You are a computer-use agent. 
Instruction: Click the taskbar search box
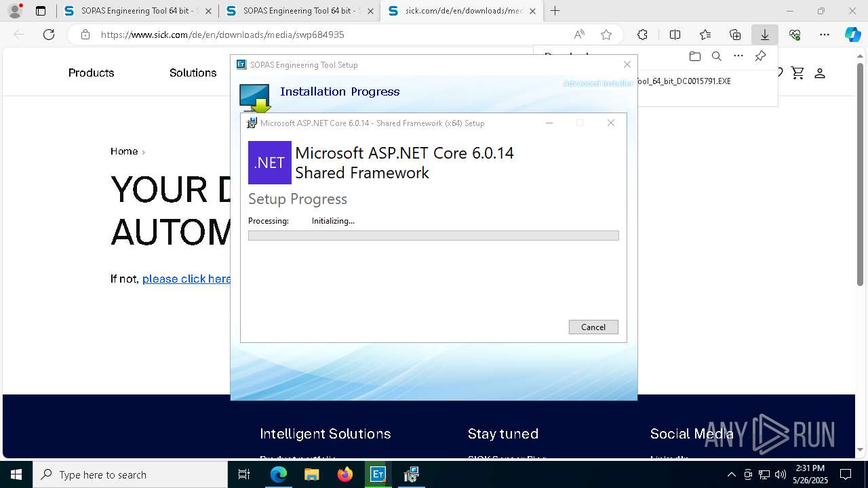tap(130, 474)
